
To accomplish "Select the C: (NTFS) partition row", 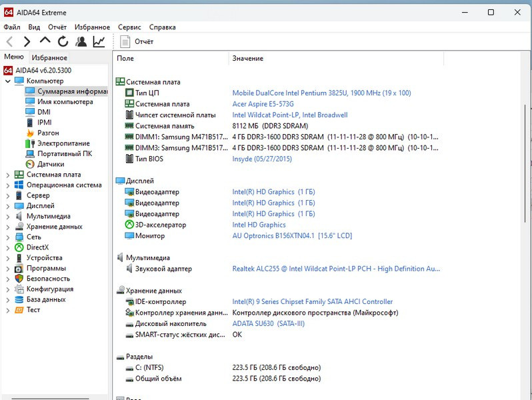I will point(223,368).
